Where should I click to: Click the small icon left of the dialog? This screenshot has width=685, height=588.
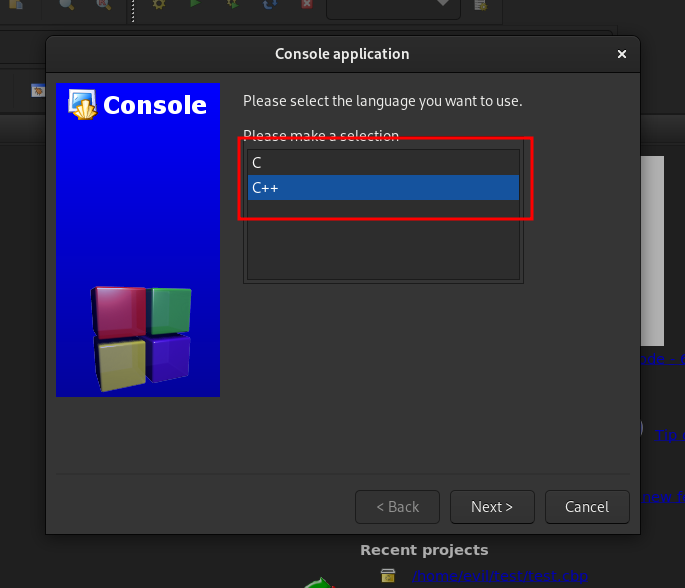point(38,90)
